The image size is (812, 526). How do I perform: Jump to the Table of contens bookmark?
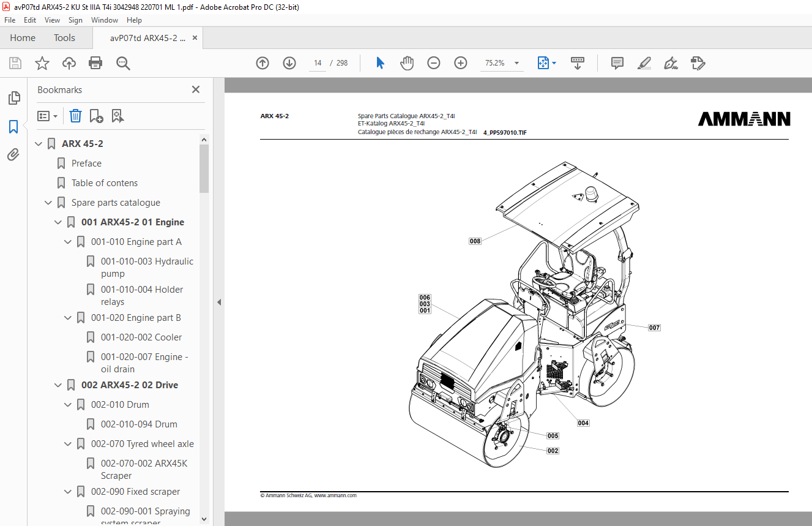105,183
